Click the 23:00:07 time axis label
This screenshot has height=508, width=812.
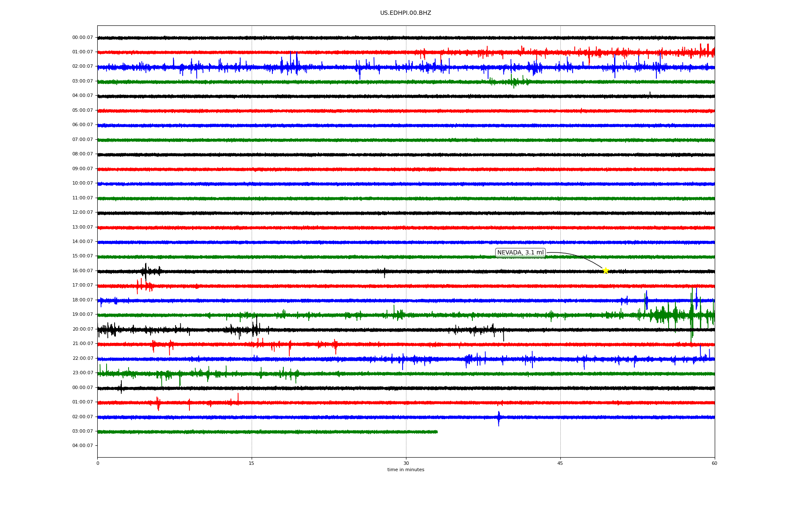tap(82, 373)
